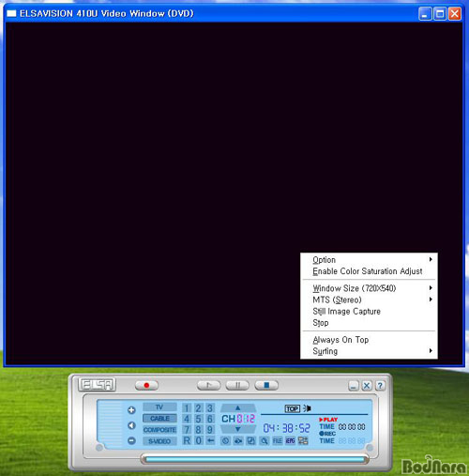Click keypad digit 9

[210, 430]
